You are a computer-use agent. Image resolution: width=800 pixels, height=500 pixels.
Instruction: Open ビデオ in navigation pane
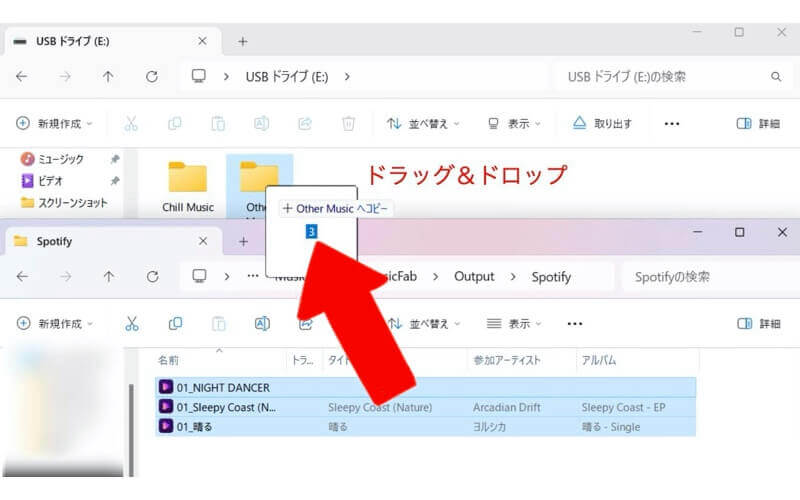pos(42,181)
